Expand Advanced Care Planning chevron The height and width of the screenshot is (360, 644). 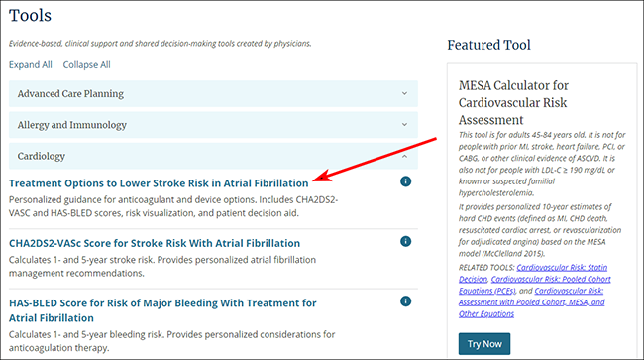point(404,93)
